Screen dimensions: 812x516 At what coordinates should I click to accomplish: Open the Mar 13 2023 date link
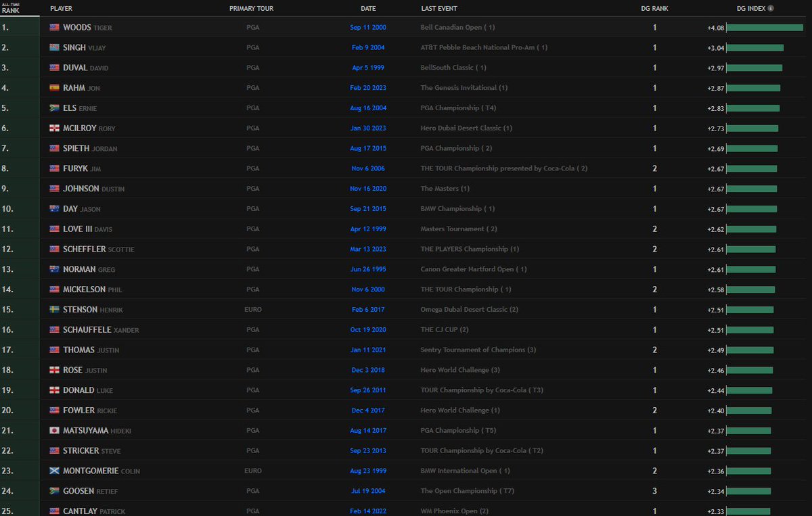point(368,249)
